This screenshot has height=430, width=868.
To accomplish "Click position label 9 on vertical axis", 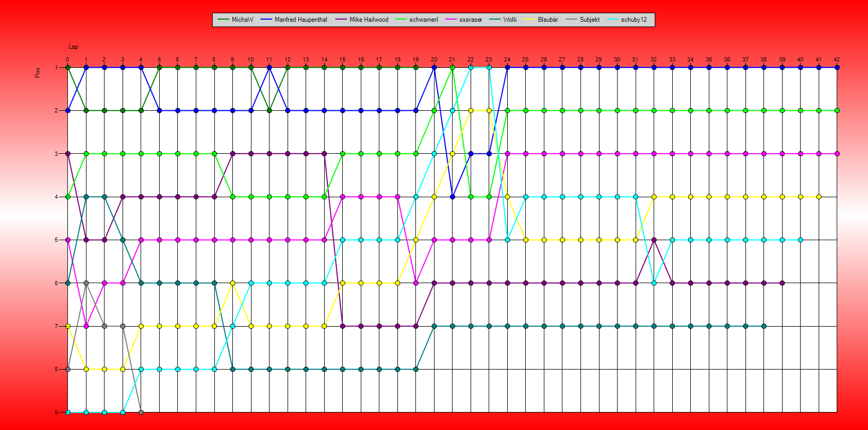I will (56, 412).
